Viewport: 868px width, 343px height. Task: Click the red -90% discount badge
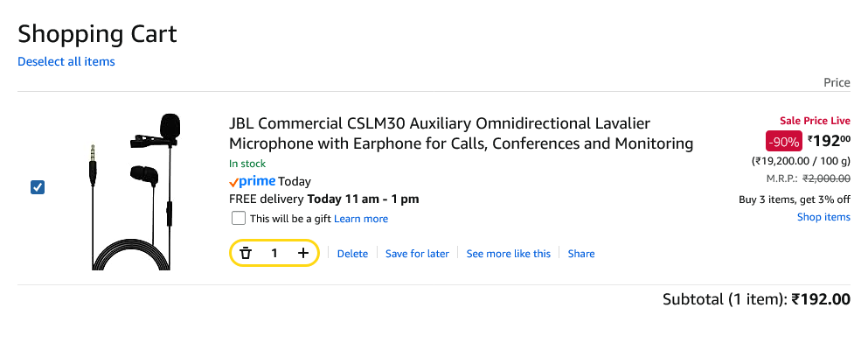click(783, 142)
